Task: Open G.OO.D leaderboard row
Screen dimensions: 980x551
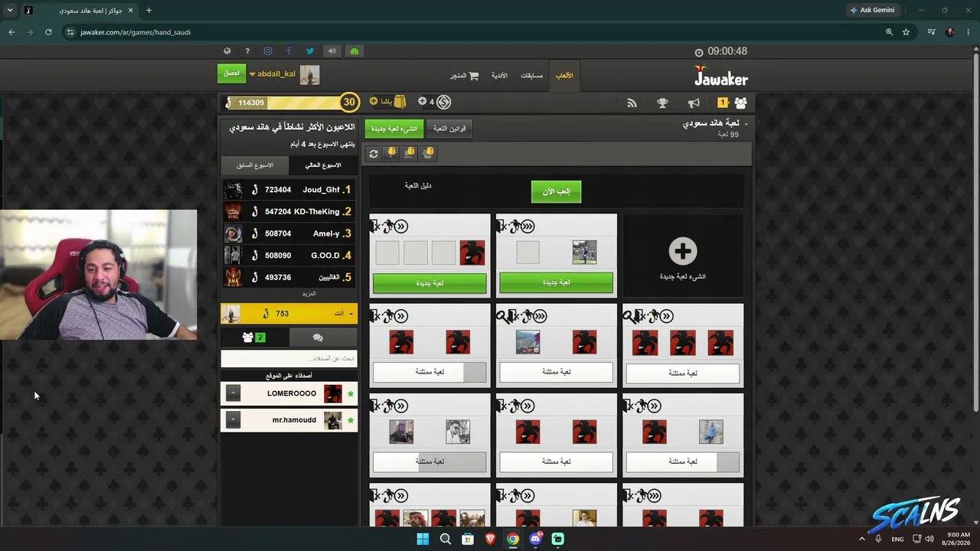Action: click(289, 256)
